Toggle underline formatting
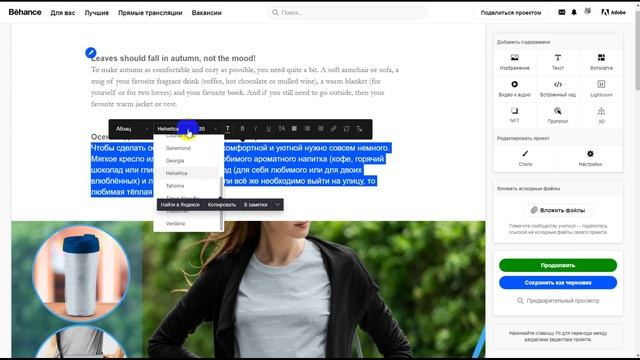Screen dimensions: 640x360 (268, 129)
